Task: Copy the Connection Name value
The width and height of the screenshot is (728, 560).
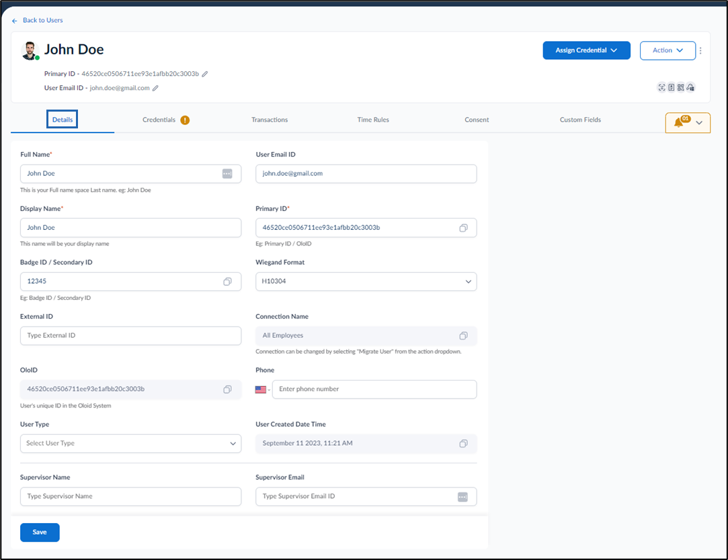Action: 463,335
